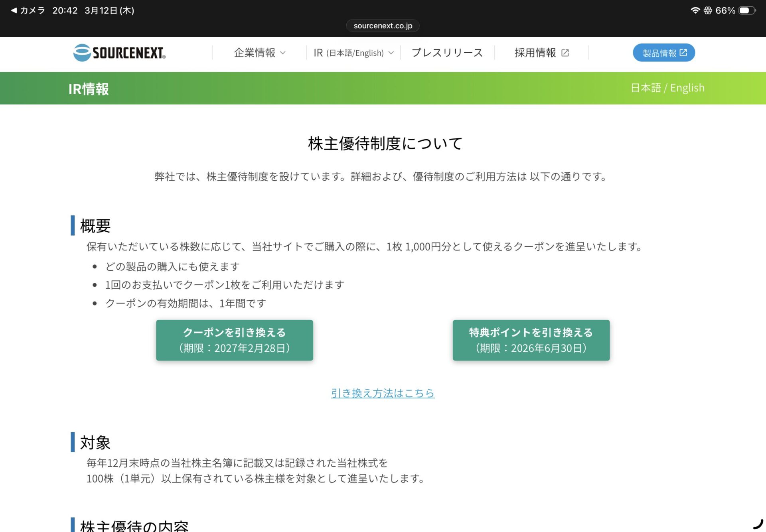Screen dimensions: 766x532
Task: Switch language to 日本語 in the green banner
Action: point(646,88)
